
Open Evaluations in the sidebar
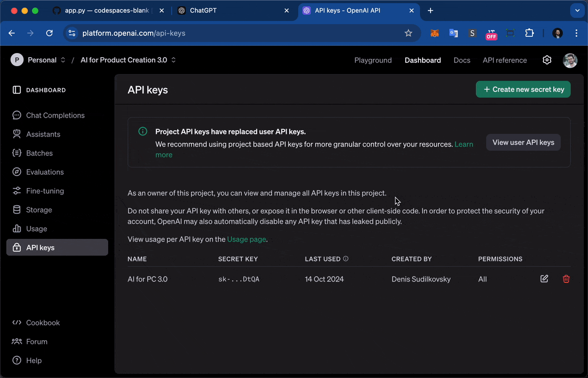(57, 172)
